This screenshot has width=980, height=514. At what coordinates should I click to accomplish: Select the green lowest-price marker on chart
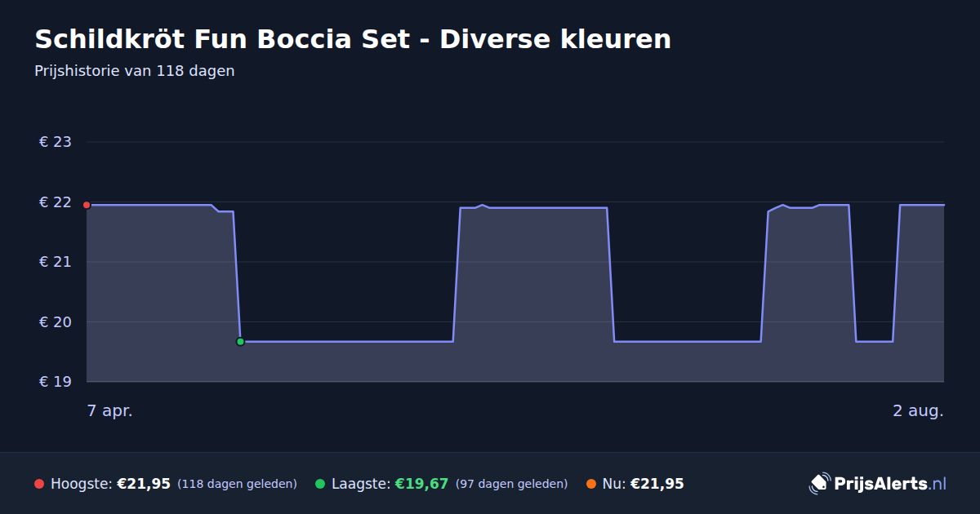(240, 342)
